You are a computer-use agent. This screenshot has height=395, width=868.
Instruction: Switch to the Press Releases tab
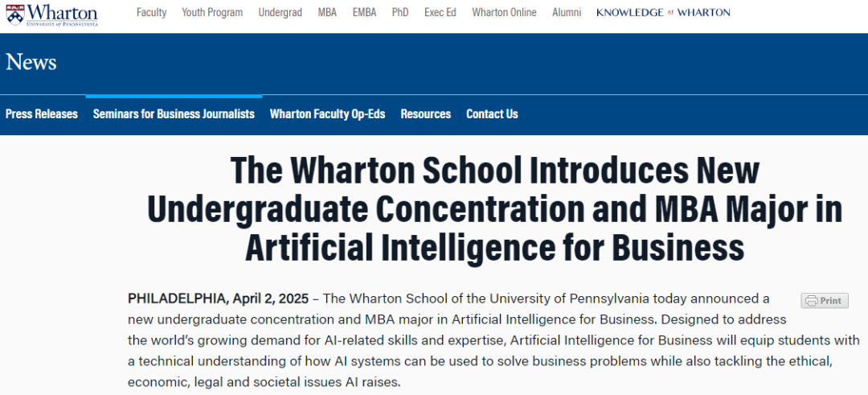pyautogui.click(x=42, y=114)
